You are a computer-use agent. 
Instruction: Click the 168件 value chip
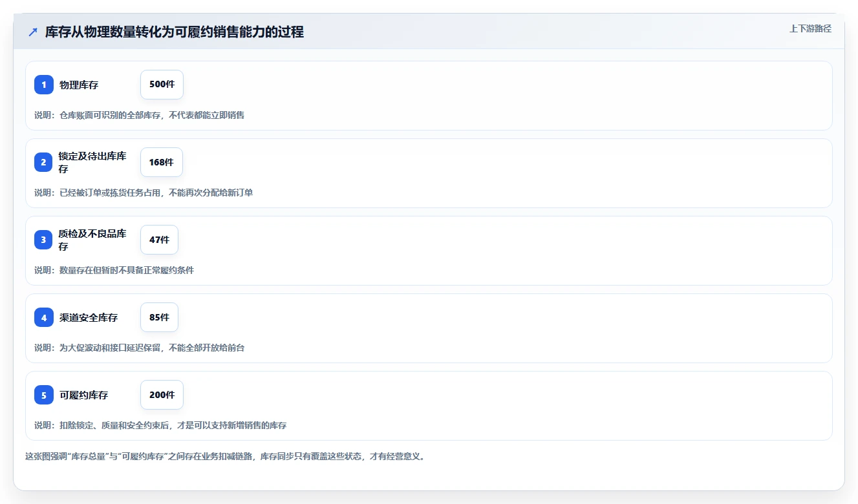pyautogui.click(x=162, y=162)
